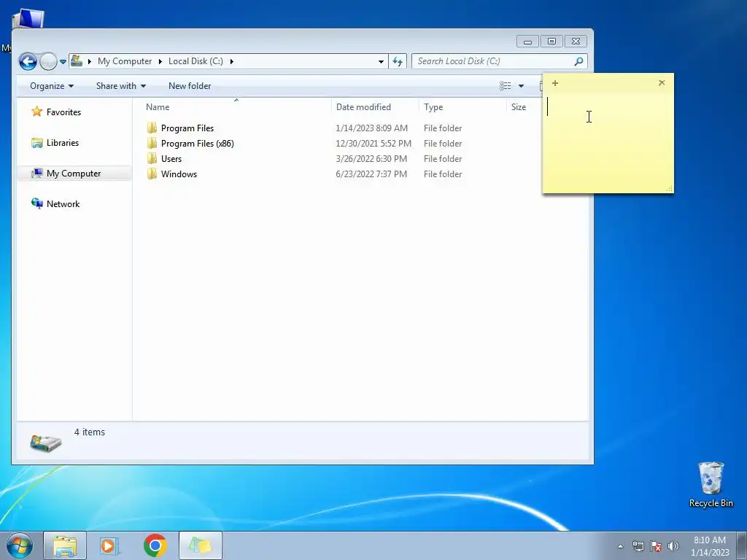Click Show desktop button at taskbar edge

[742, 545]
